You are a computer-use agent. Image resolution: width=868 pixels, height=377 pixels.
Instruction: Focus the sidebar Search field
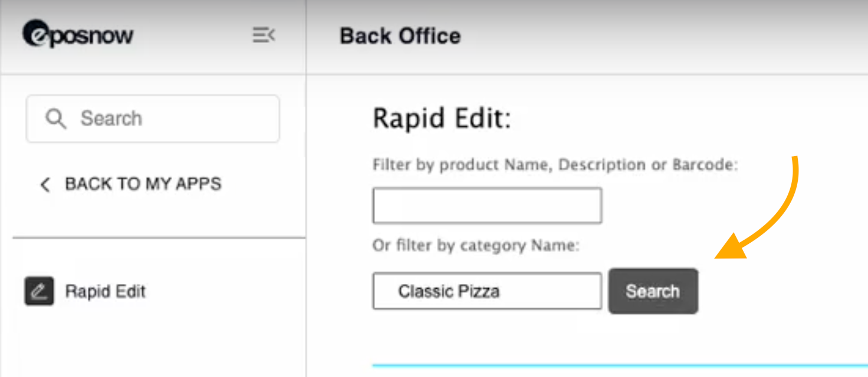165,118
